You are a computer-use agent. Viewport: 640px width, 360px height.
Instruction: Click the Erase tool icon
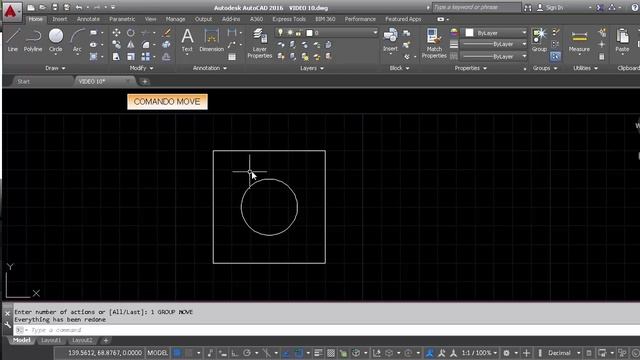tap(167, 33)
